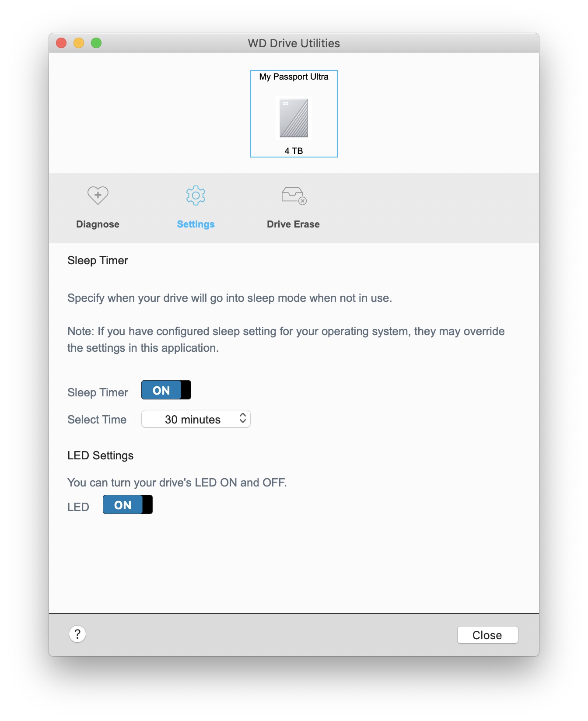
Task: Click the LED Settings heading
Action: 100,455
